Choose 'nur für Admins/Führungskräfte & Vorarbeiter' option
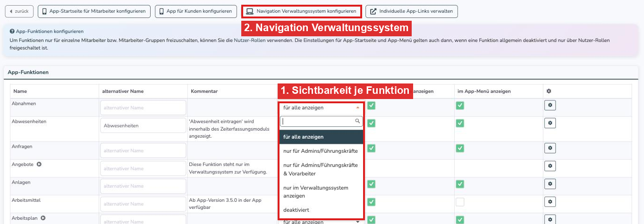This screenshot has width=644, height=224. [322, 169]
